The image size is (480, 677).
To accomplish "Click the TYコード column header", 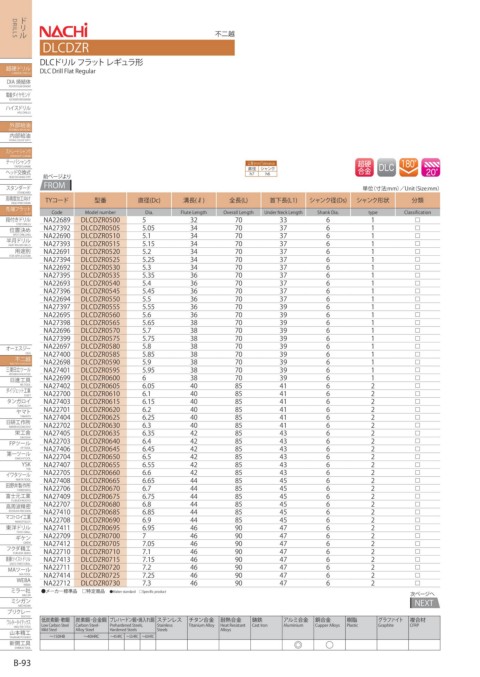I will coord(57,200).
